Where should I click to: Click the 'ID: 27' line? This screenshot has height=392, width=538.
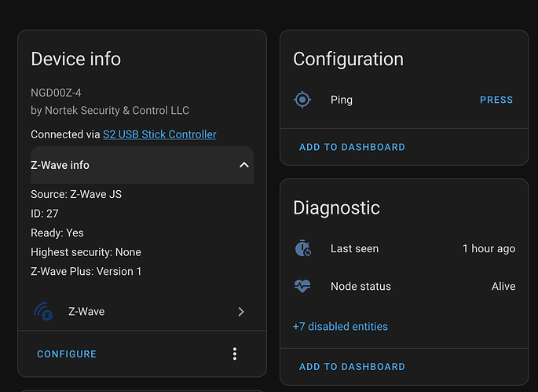pos(45,214)
